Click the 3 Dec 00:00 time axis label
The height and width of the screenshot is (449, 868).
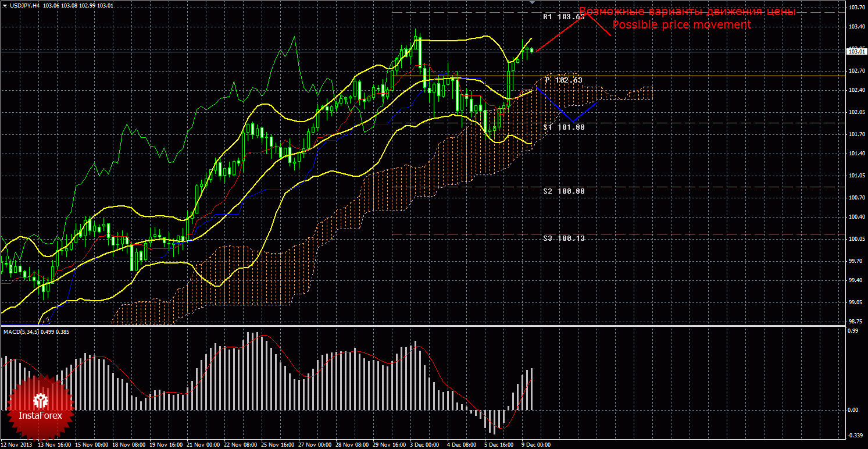pos(426,444)
